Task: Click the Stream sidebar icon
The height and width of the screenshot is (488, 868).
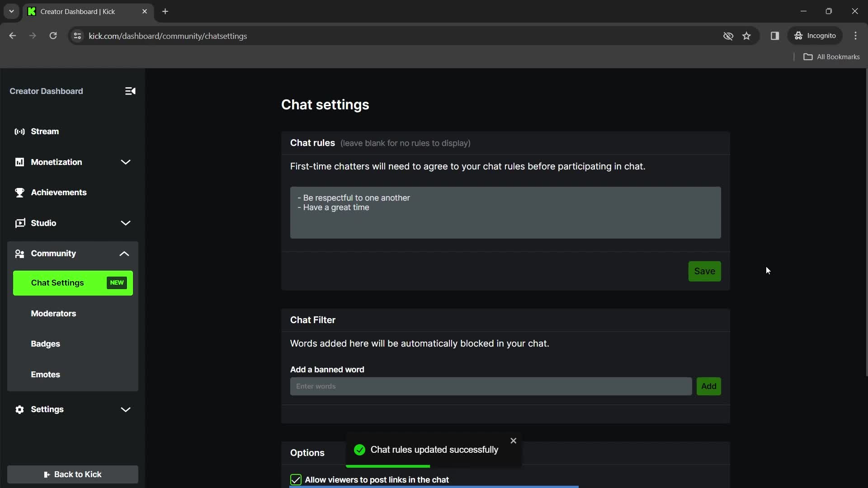Action: coord(20,131)
